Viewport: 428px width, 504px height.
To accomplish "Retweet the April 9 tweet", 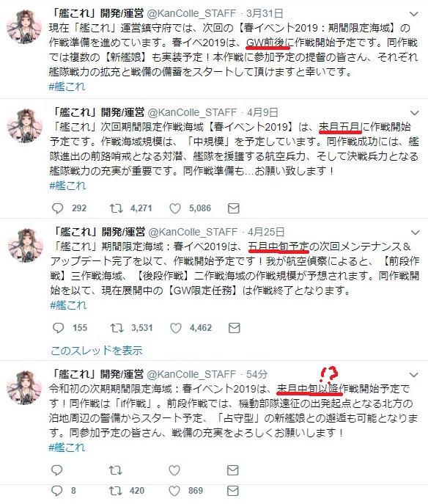I will [116, 208].
